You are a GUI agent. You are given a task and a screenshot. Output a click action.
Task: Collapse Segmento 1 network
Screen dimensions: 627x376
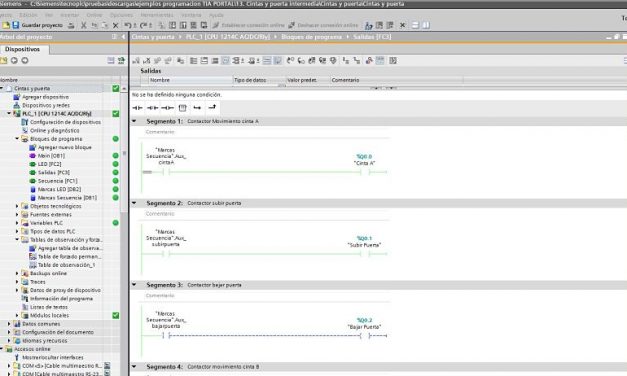(134, 121)
